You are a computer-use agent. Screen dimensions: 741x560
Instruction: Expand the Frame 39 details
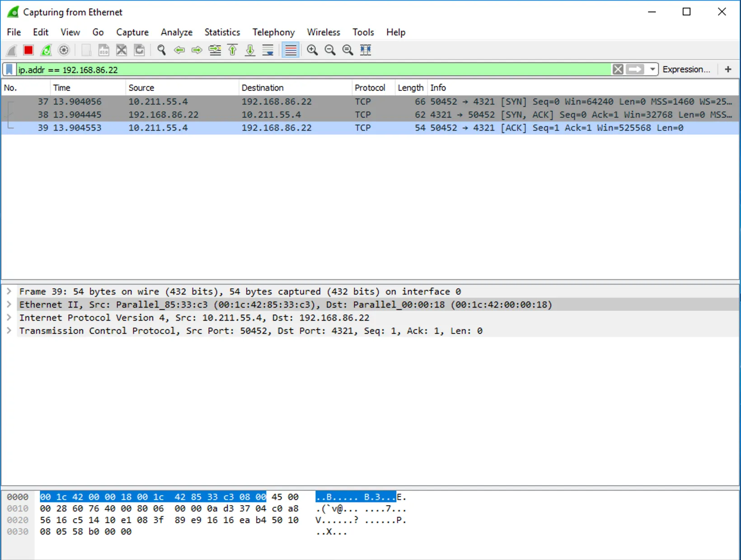9,291
